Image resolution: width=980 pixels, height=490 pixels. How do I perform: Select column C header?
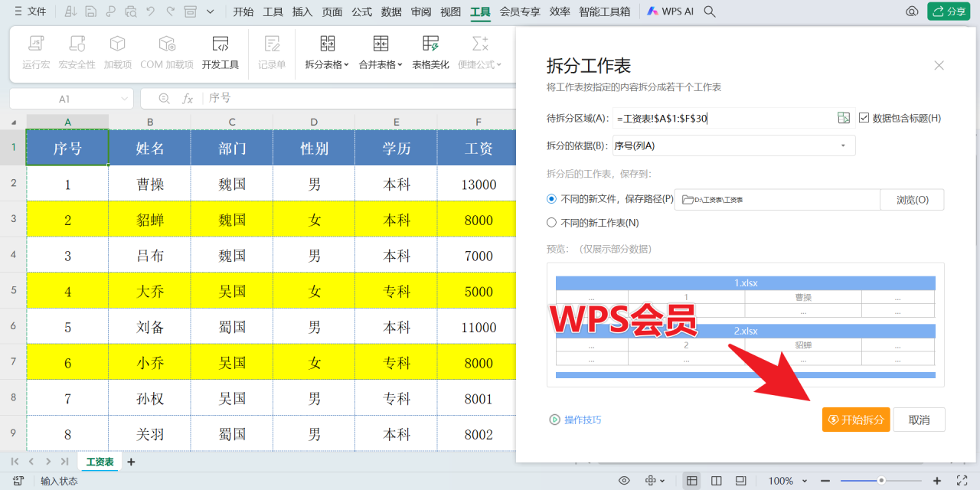pos(232,122)
